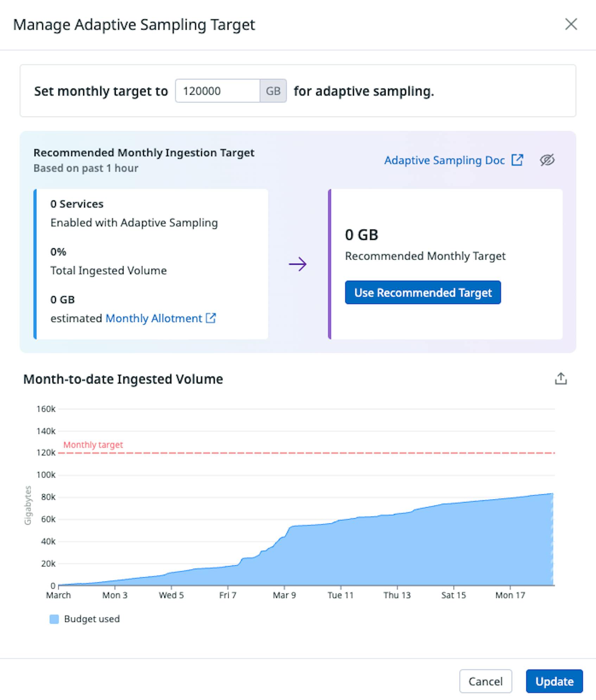Click the Budget used color swatch
The image size is (596, 700).
point(55,619)
